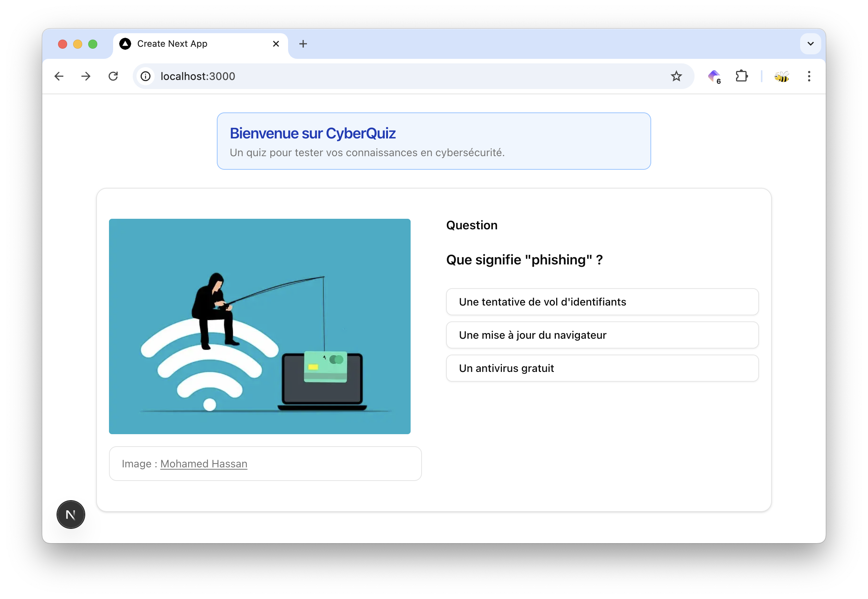Reload the page
Screen dimensions: 868x599
[113, 76]
